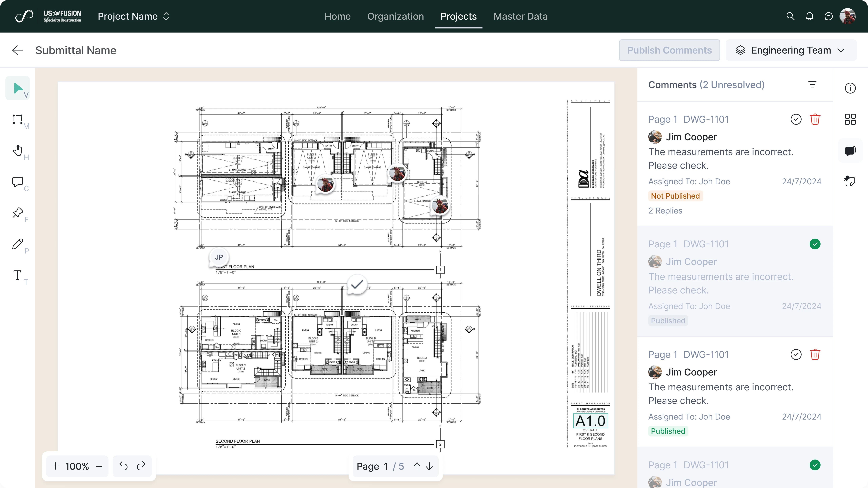
Task: Switch to the Organization tab
Action: 395,16
